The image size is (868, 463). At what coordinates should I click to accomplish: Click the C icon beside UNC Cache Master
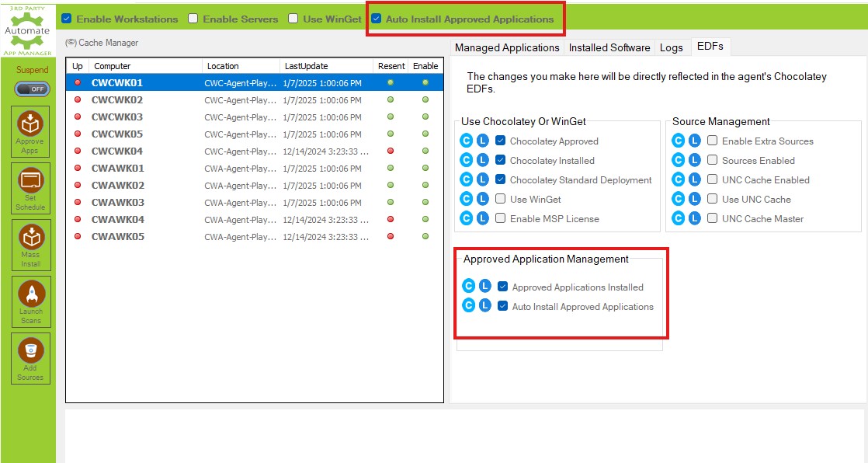point(678,218)
